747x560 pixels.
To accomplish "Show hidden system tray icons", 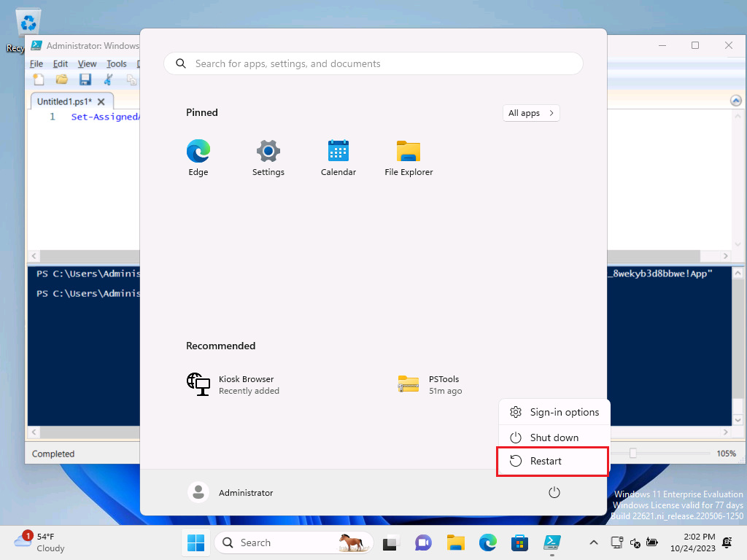I will tap(594, 542).
